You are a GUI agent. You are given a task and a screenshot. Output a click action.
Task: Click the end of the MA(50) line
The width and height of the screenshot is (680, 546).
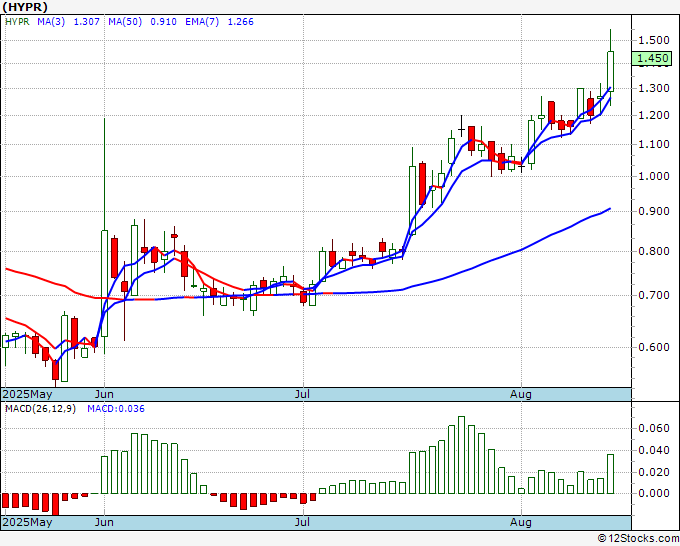[x=610, y=209]
